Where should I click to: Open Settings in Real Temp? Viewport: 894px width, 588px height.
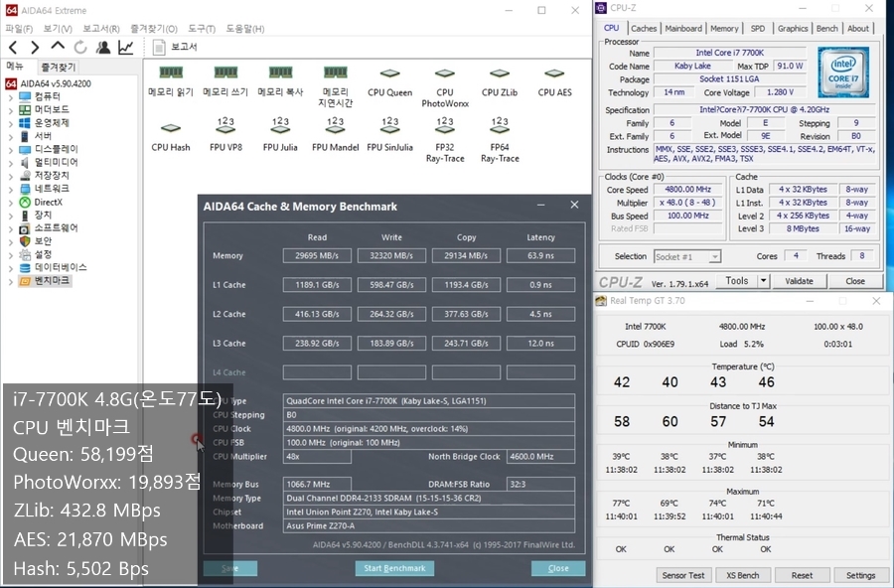tap(861, 575)
